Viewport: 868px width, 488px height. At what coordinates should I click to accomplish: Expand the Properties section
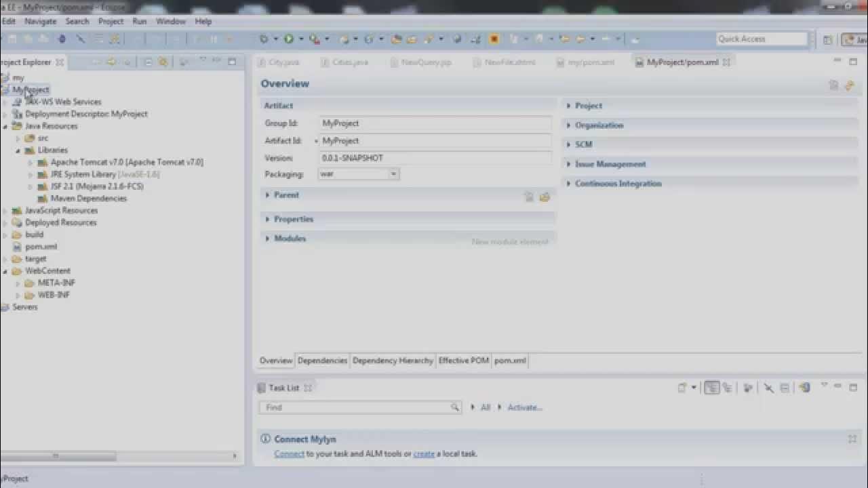[268, 220]
